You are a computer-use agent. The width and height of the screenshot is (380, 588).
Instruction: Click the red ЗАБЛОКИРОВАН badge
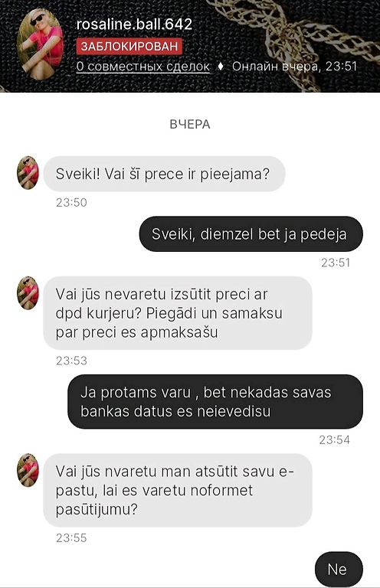point(129,46)
